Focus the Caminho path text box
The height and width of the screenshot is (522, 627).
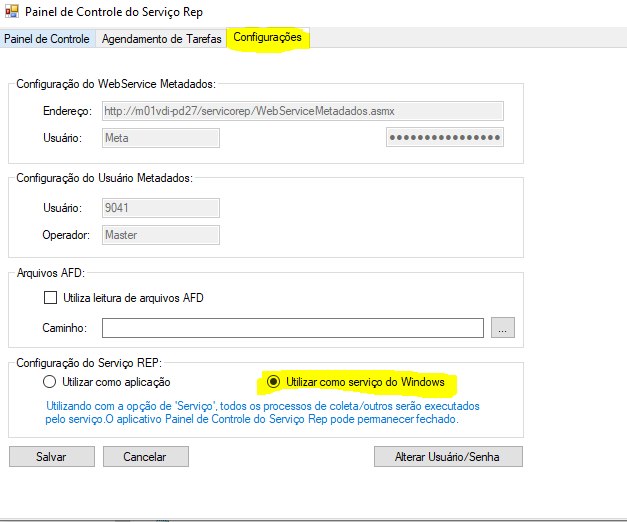point(292,328)
